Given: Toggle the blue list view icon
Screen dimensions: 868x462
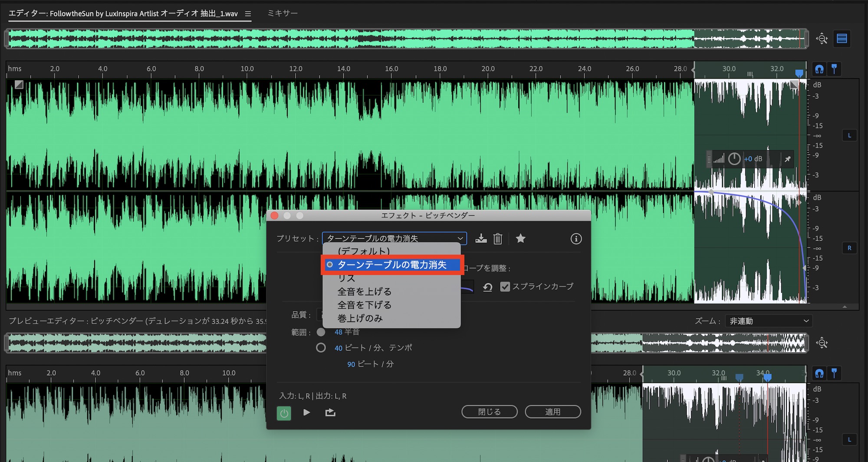Looking at the screenshot, I should click(842, 39).
